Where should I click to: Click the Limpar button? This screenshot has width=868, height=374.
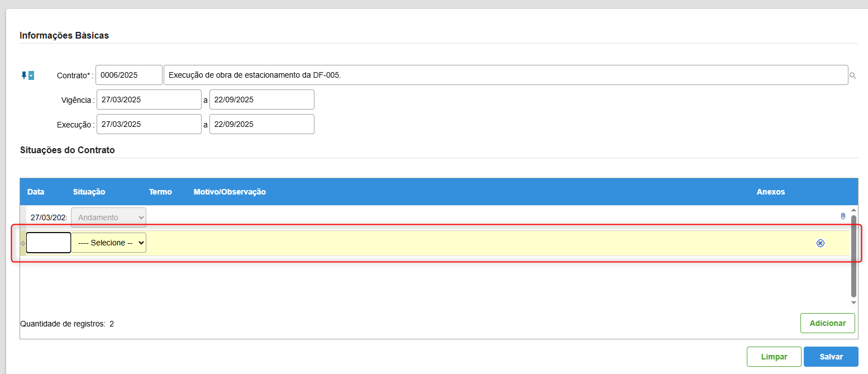(774, 357)
